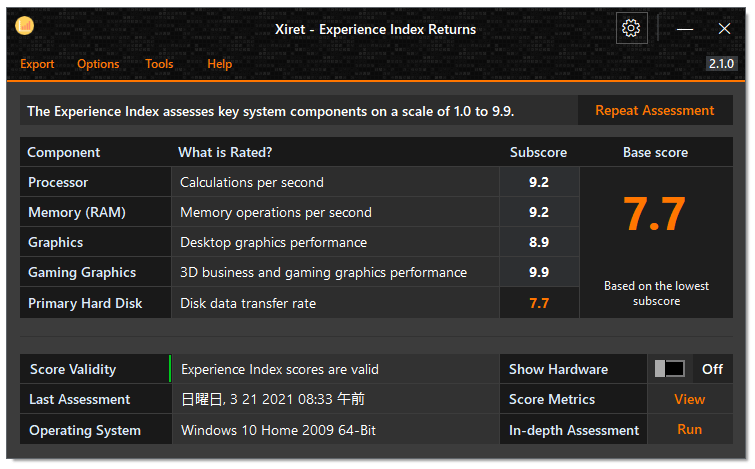Click the Last Assessment date text
The width and height of the screenshot is (755, 469).
[x=273, y=399]
